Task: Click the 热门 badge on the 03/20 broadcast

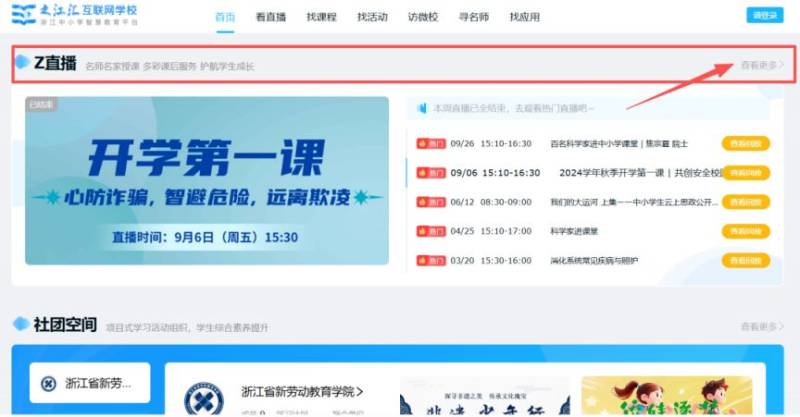Action: (x=430, y=261)
